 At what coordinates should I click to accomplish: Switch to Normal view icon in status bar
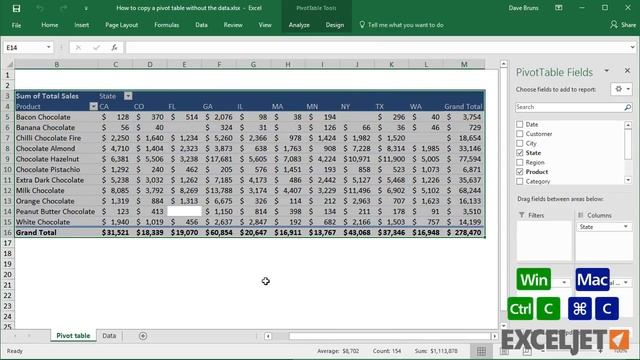click(481, 351)
